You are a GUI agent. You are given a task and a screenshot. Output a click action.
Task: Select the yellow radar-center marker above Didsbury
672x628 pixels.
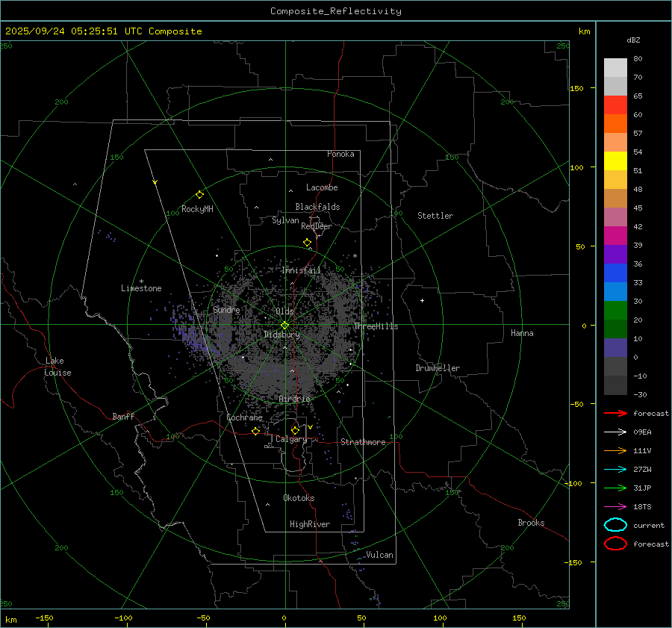pos(284,325)
